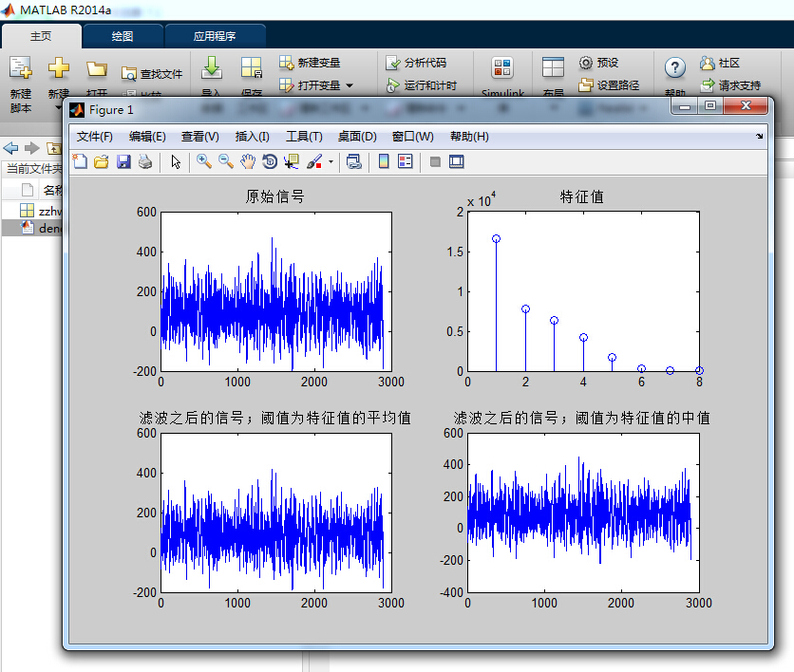This screenshot has height=672, width=794.
Task: Open 社区 community in the ribbon
Action: click(x=720, y=63)
